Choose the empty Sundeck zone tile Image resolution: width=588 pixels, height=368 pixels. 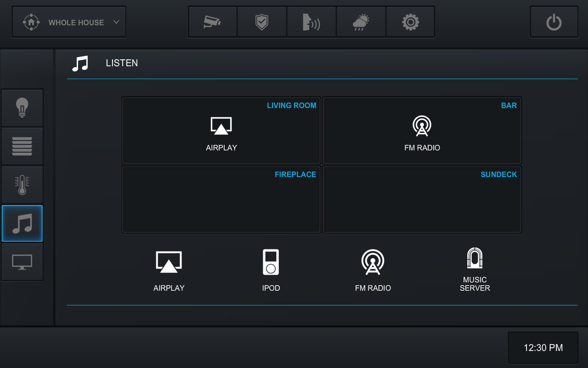[422, 200]
